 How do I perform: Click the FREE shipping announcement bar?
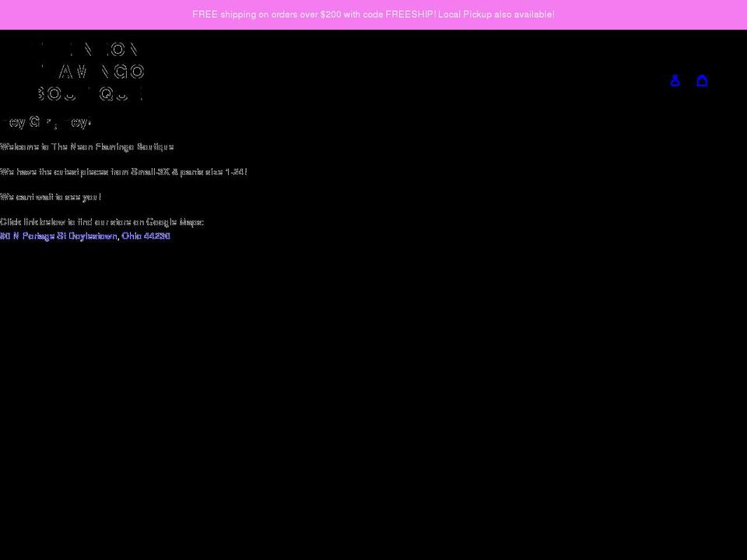coord(373,14)
